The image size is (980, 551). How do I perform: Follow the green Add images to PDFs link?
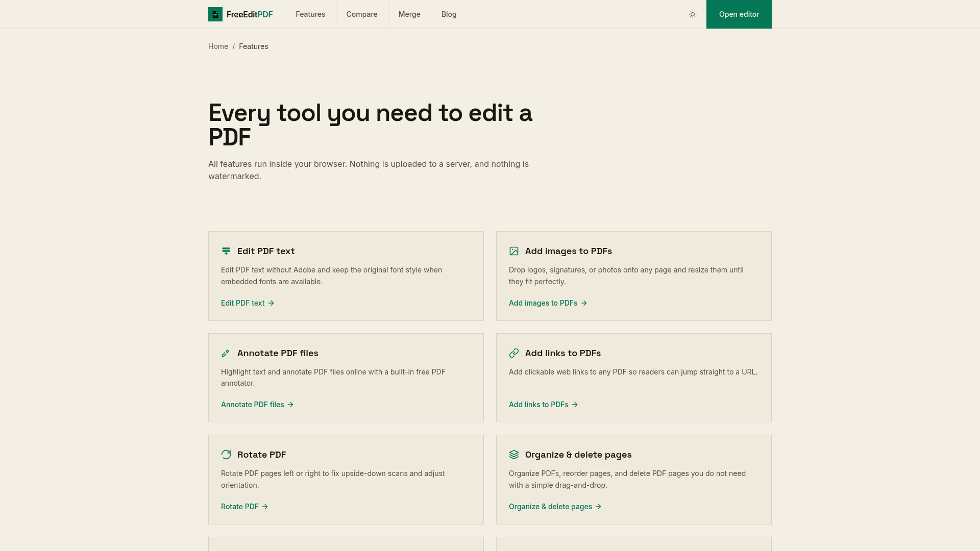[548, 303]
